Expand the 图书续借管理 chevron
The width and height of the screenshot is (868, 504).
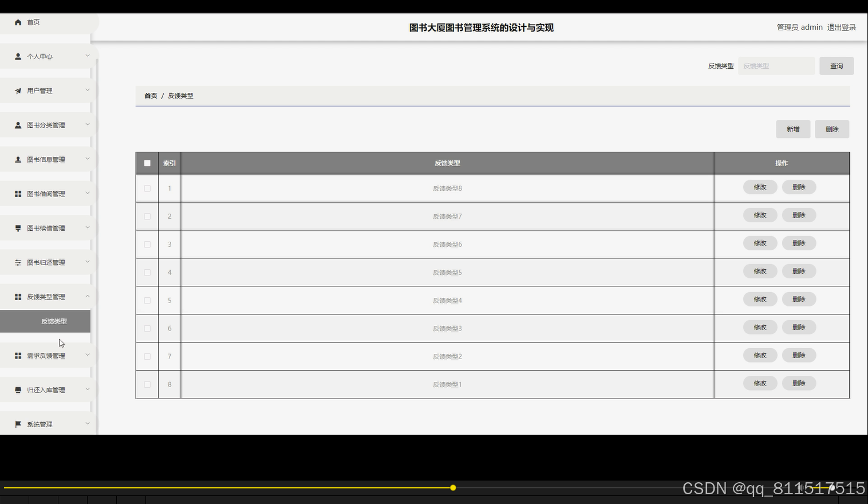coord(88,227)
